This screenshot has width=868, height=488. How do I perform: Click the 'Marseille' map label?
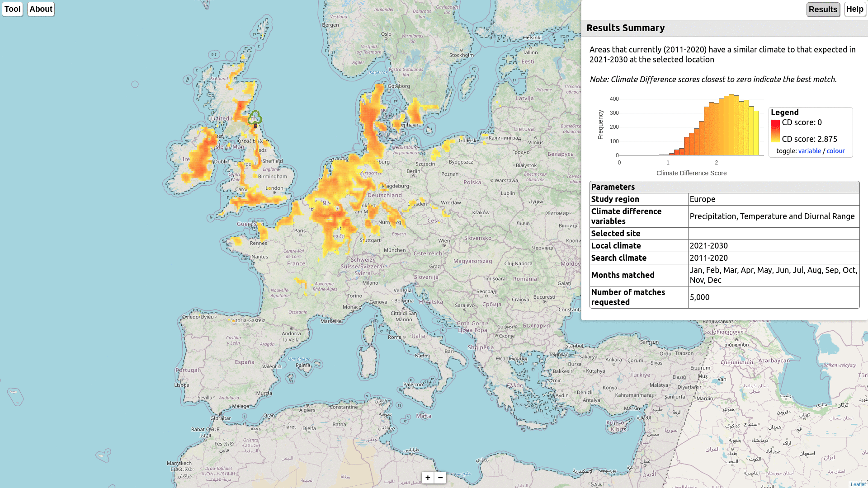(x=331, y=321)
